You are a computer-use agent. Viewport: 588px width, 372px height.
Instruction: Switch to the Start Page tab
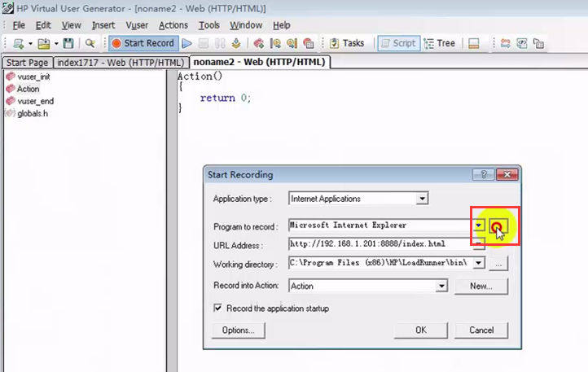[28, 62]
